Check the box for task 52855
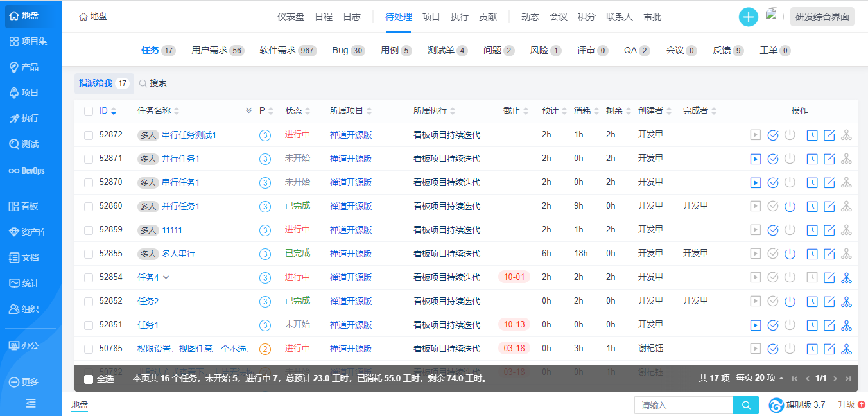Screen dimensions: 868x416 coord(89,254)
